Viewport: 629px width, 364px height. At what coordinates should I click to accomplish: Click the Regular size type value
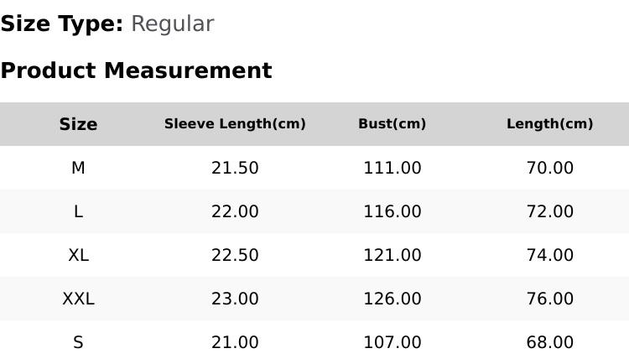point(173,23)
